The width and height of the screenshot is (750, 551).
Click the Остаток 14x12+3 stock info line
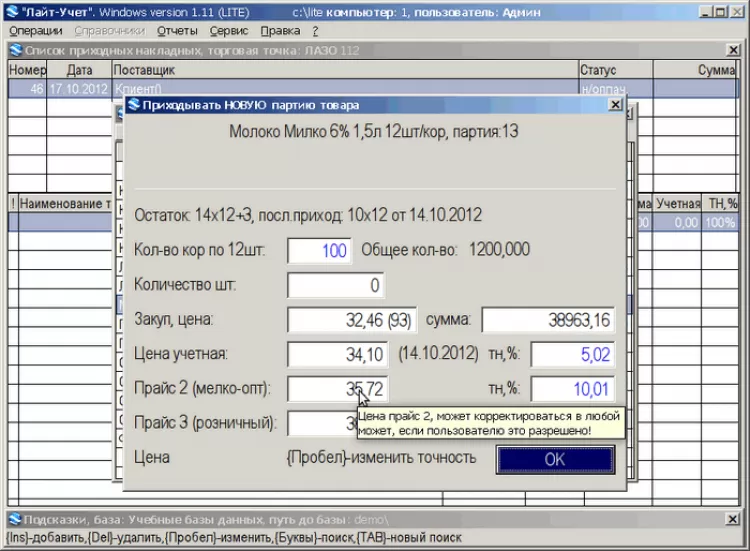308,215
